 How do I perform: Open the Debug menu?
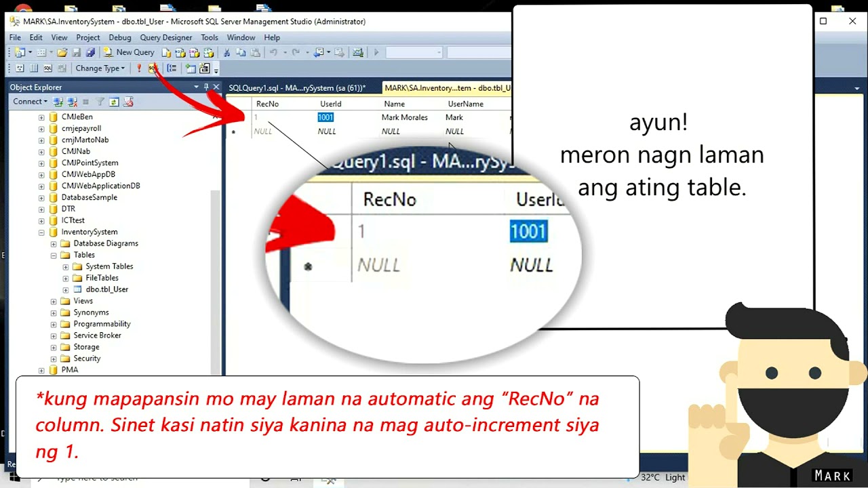pyautogui.click(x=120, y=37)
